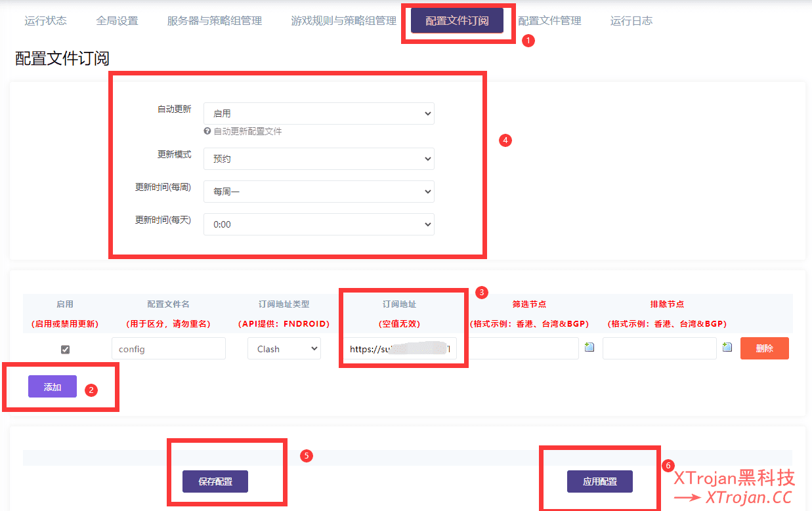Click the 配置文件名 column header
Image resolution: width=812 pixels, height=511 pixels.
(169, 304)
